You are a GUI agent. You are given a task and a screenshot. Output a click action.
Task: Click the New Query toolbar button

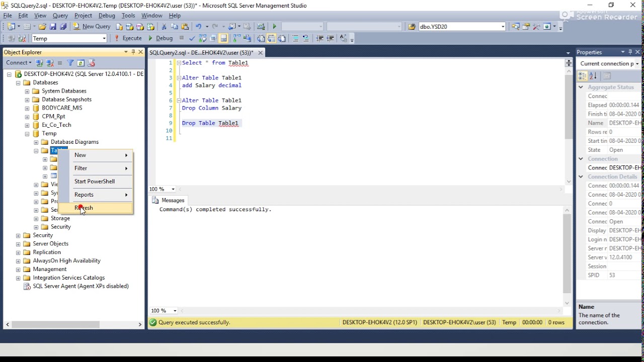[92, 27]
